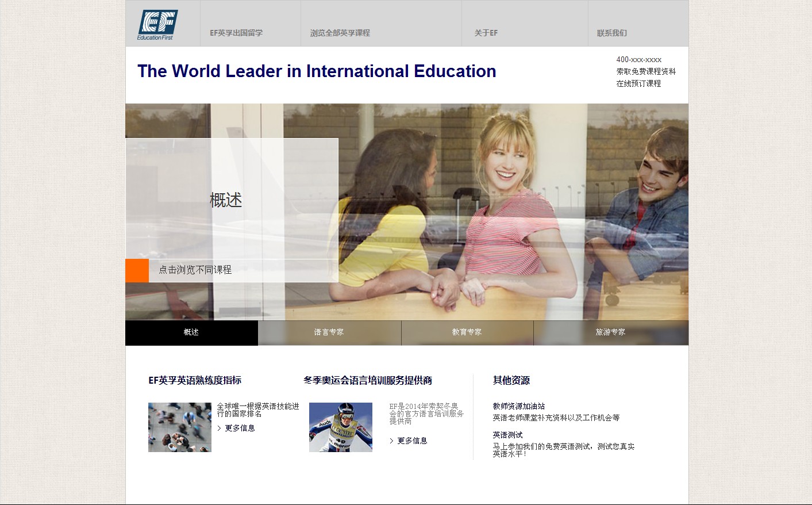Click the EF Education First logo
Screen dimensions: 812x505
[x=157, y=25]
